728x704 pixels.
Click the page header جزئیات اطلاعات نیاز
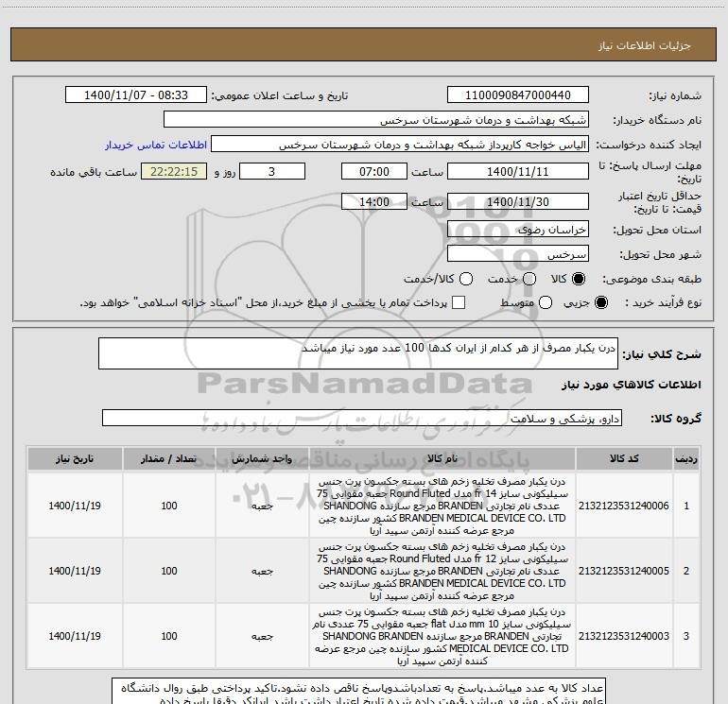coord(644,45)
